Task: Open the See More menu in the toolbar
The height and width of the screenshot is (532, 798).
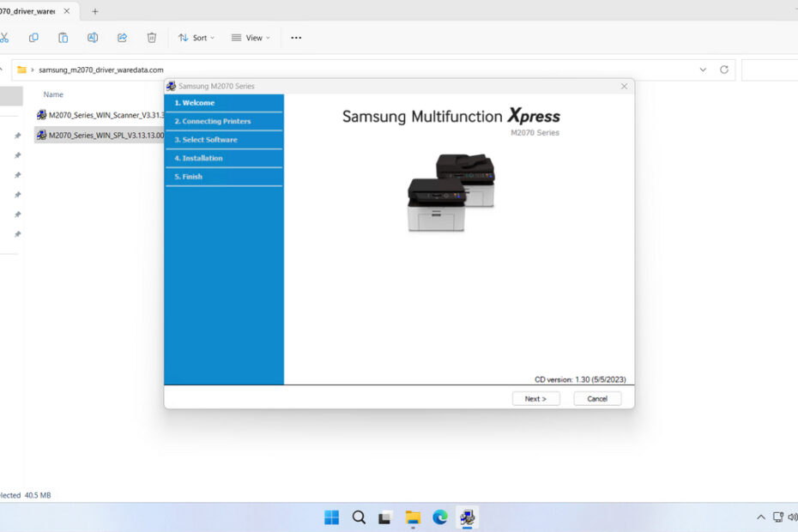Action: (x=296, y=38)
